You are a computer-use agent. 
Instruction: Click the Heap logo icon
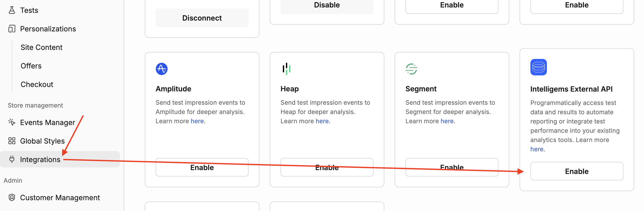pyautogui.click(x=286, y=69)
